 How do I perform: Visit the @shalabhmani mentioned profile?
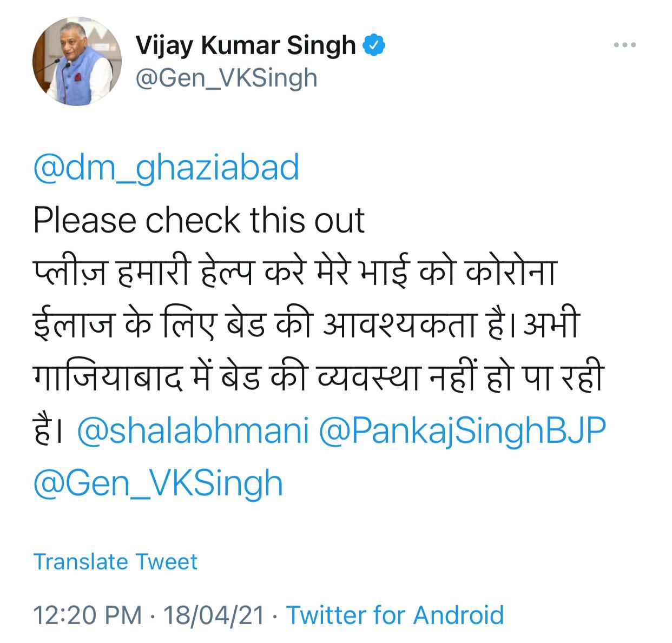(193, 431)
